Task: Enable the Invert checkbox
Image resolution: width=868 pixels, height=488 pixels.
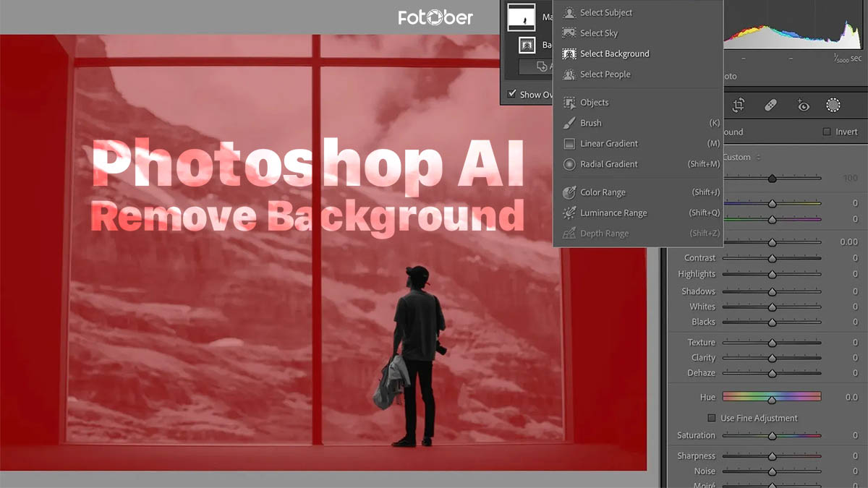Action: 827,132
